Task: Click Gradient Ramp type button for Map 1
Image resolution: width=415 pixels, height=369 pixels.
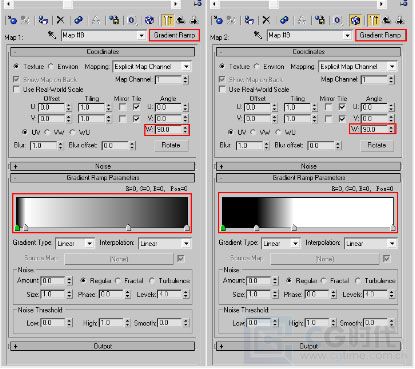Action: (x=174, y=35)
